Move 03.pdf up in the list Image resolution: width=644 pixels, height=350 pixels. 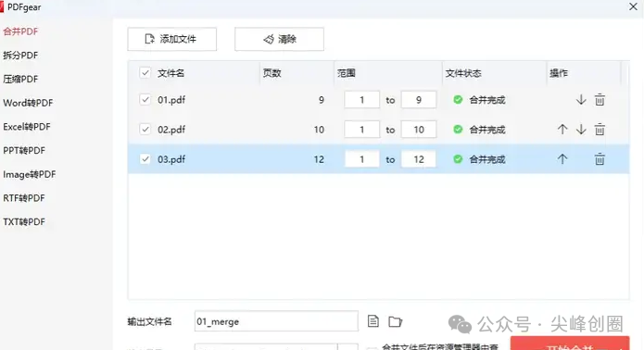click(562, 158)
